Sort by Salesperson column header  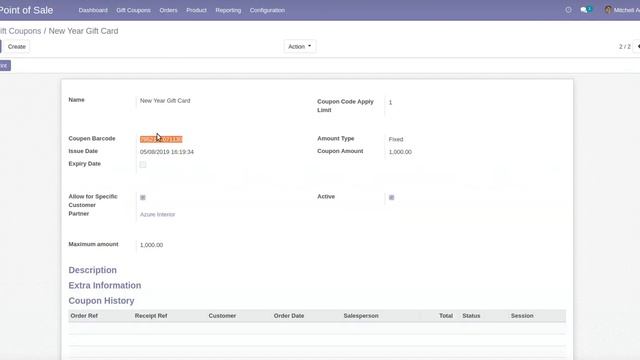pos(361,316)
